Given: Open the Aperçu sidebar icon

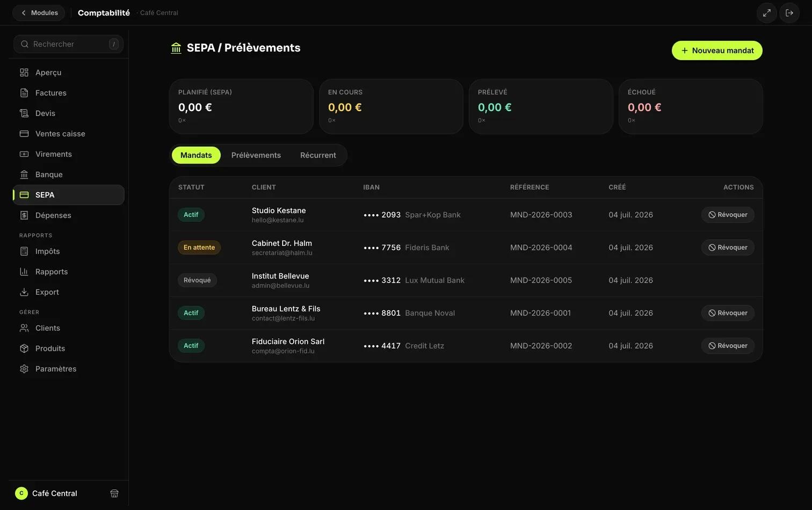Looking at the screenshot, I should 24,72.
